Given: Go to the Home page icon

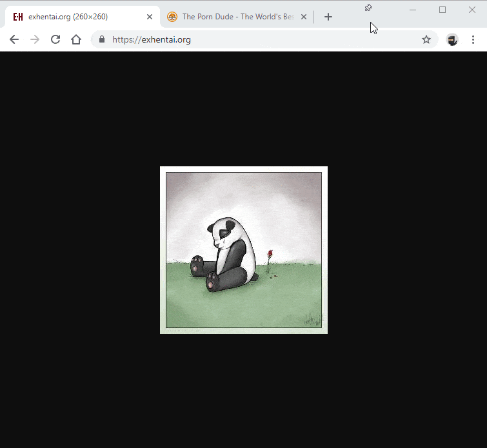Looking at the screenshot, I should click(76, 40).
